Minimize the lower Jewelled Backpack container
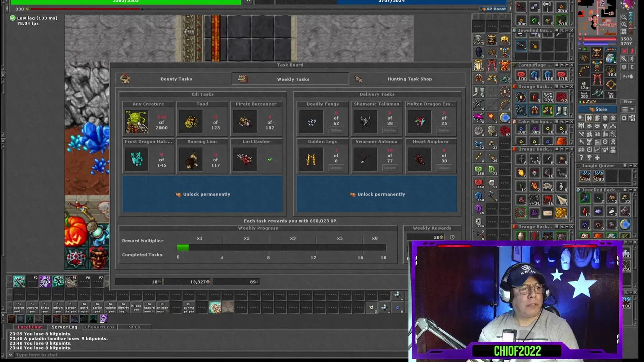 (631, 190)
